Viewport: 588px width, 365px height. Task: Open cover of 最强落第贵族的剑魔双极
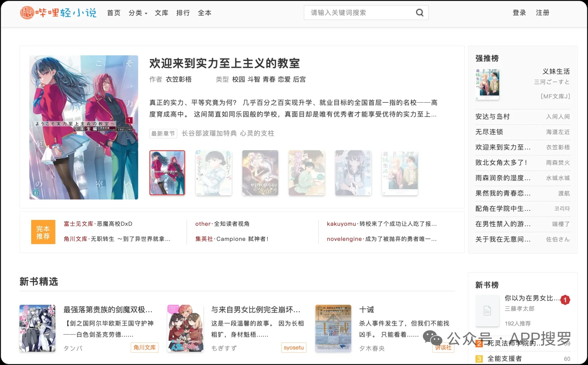38,328
